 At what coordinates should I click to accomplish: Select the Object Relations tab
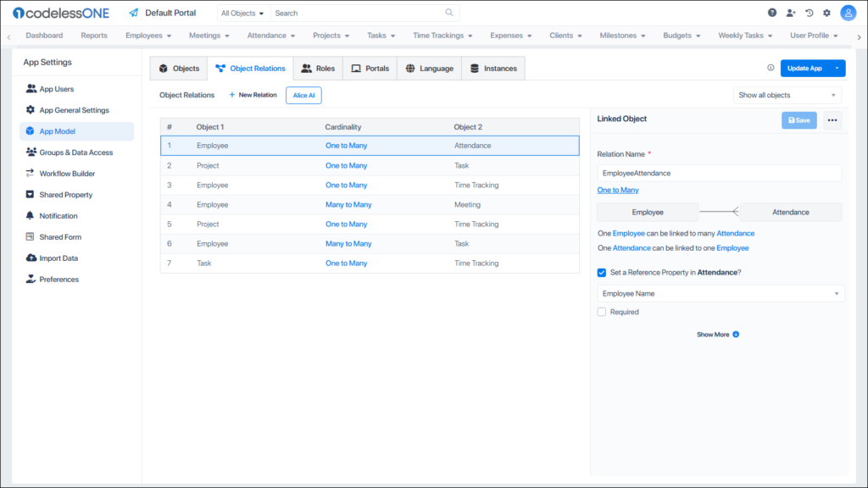[251, 69]
